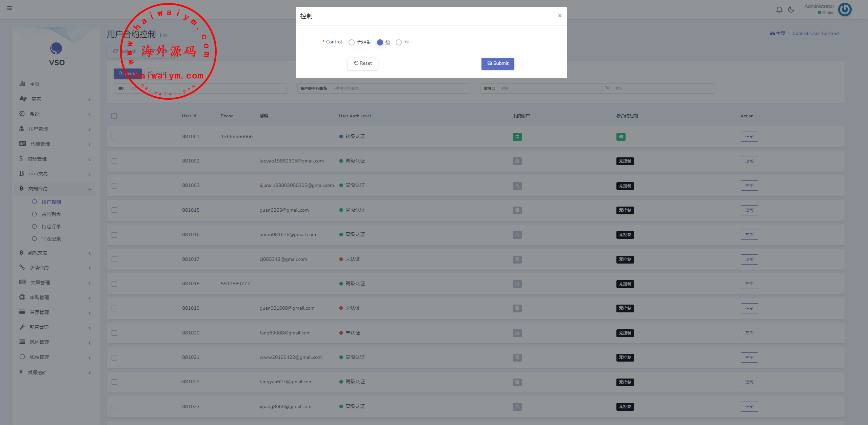Click the Reset button in dialog

click(x=362, y=63)
